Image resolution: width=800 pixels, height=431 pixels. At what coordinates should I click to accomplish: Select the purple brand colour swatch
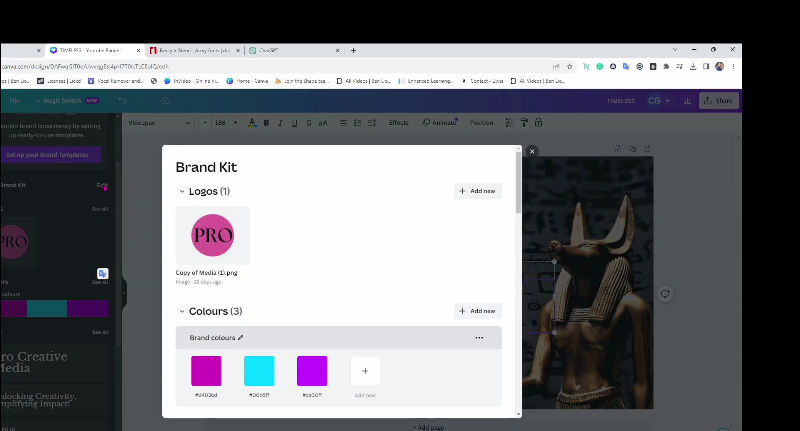tap(312, 371)
